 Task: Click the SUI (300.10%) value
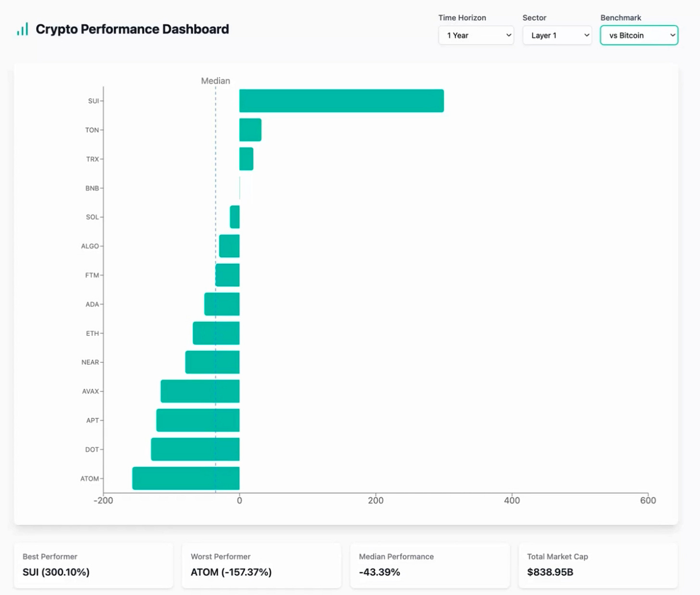point(56,572)
